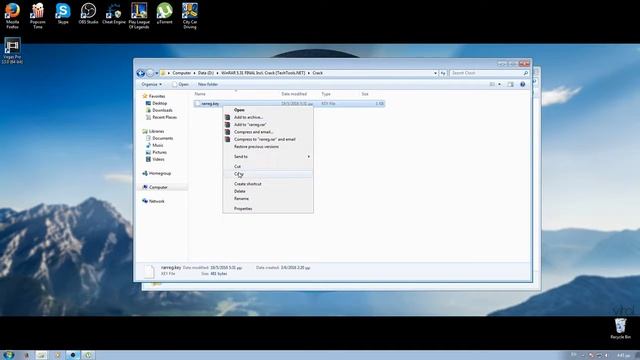Launch OBS Studio from the desktop

[x=88, y=13]
